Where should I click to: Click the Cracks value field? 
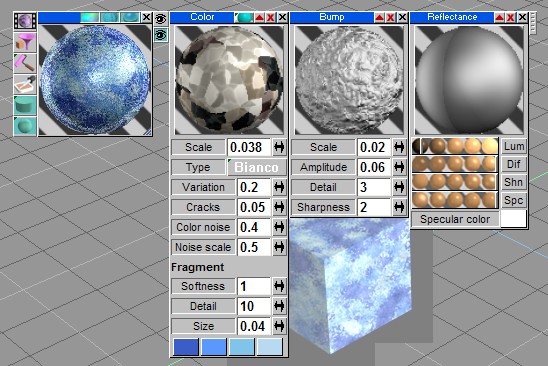(x=254, y=207)
